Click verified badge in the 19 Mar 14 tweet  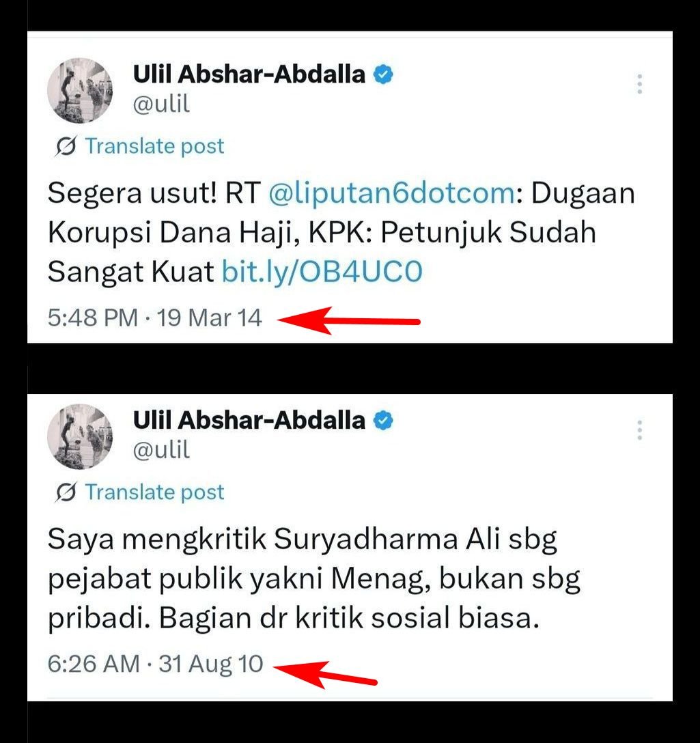pyautogui.click(x=383, y=75)
